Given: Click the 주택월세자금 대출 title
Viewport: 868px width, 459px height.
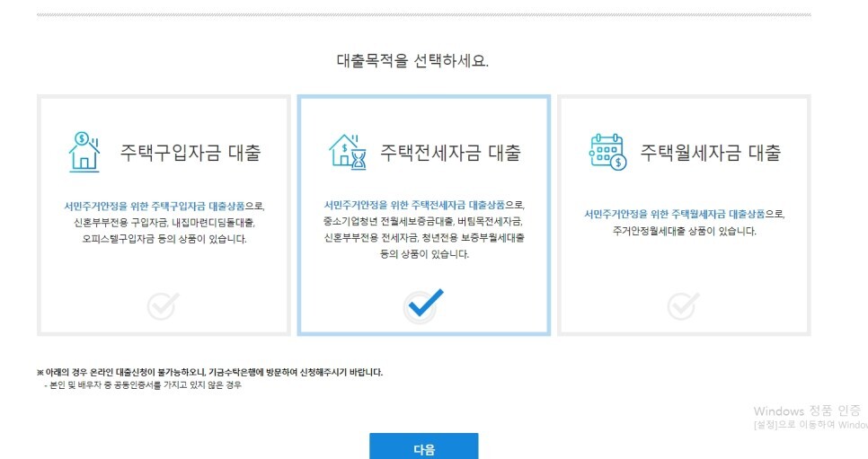Looking at the screenshot, I should point(711,153).
